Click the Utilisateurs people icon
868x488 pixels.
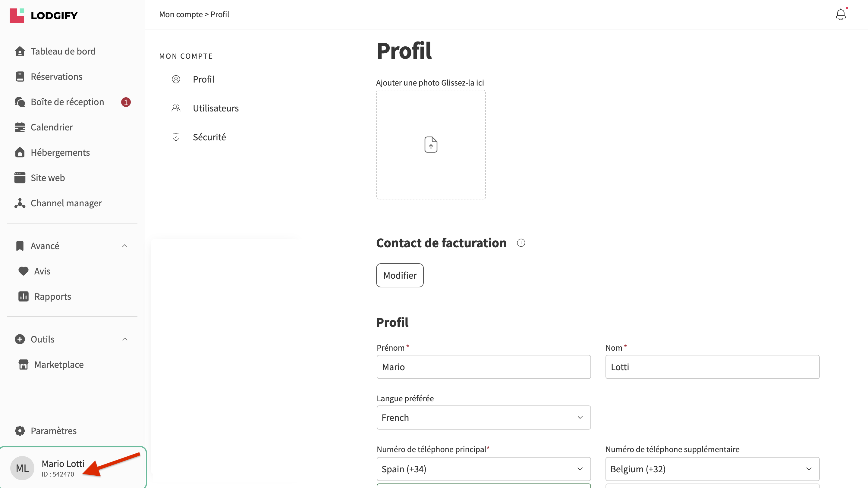pos(176,108)
